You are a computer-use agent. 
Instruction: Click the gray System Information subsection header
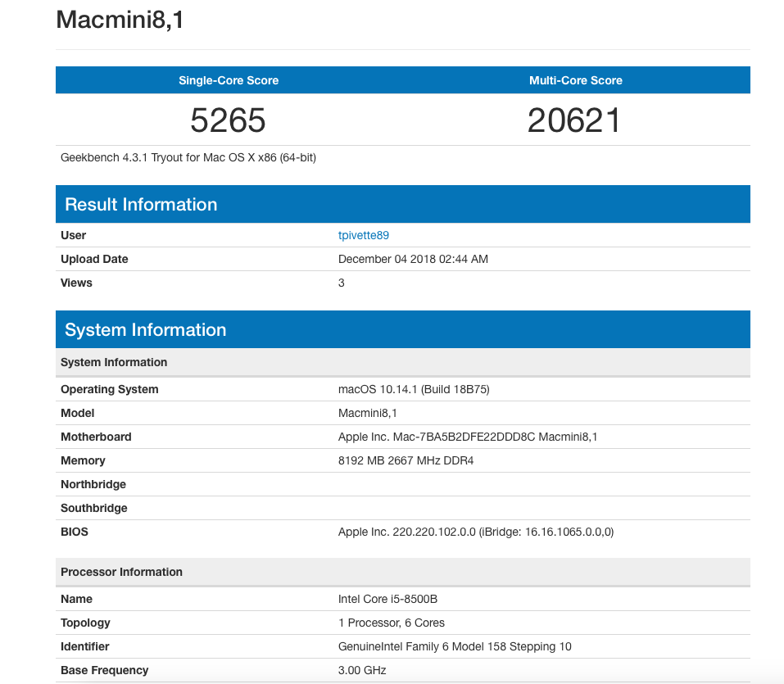[x=402, y=363]
